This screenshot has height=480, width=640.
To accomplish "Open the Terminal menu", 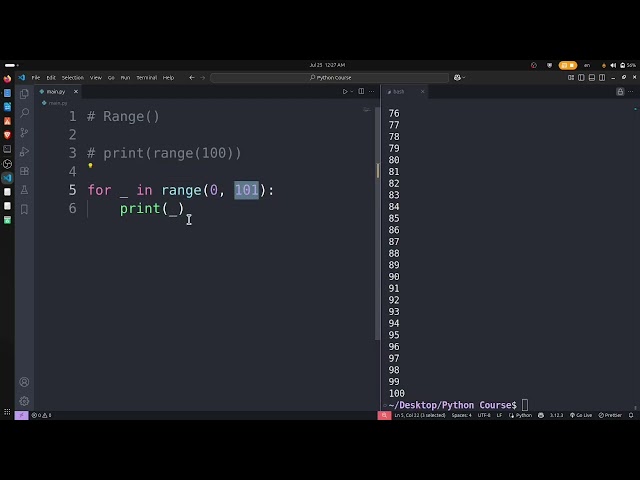I will point(147,78).
